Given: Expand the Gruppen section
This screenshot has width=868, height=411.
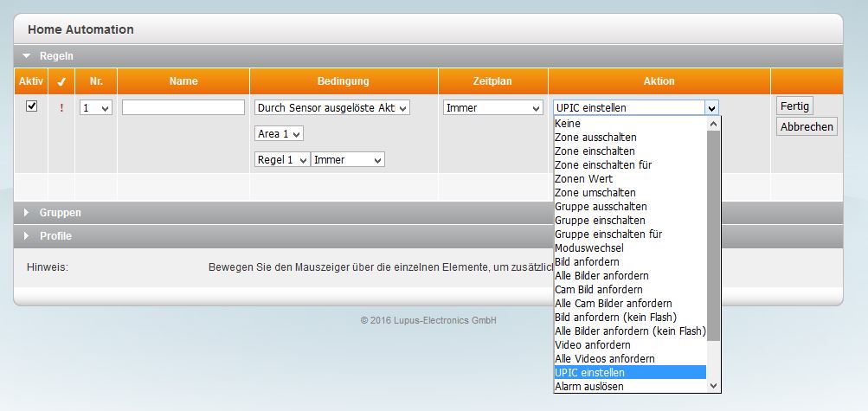Looking at the screenshot, I should tap(27, 213).
